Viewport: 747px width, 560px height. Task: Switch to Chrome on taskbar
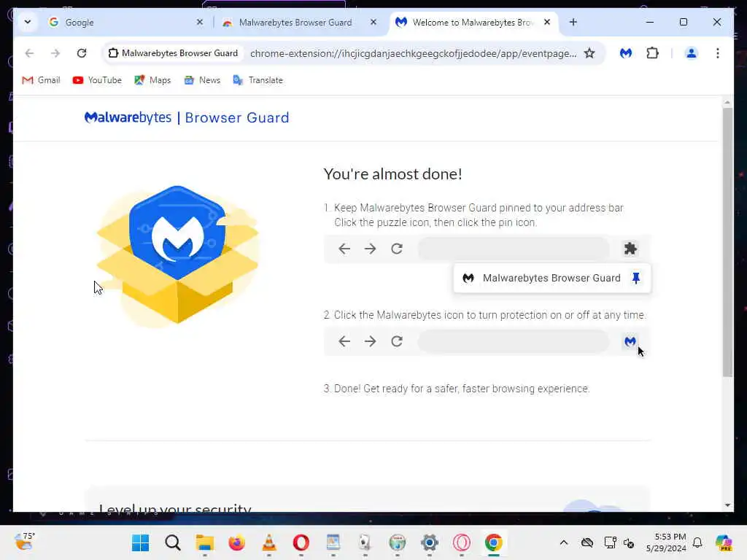tap(494, 542)
